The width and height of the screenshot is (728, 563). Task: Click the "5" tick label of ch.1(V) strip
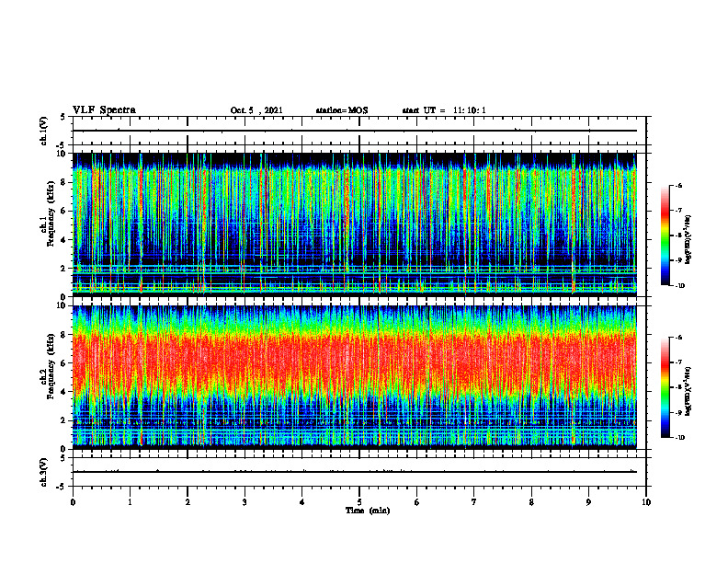click(63, 117)
